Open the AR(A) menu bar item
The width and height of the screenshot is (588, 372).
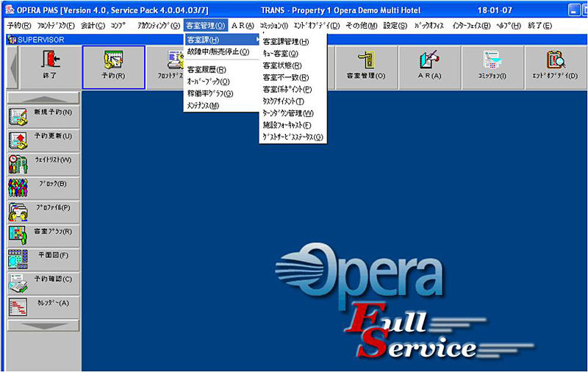[243, 26]
